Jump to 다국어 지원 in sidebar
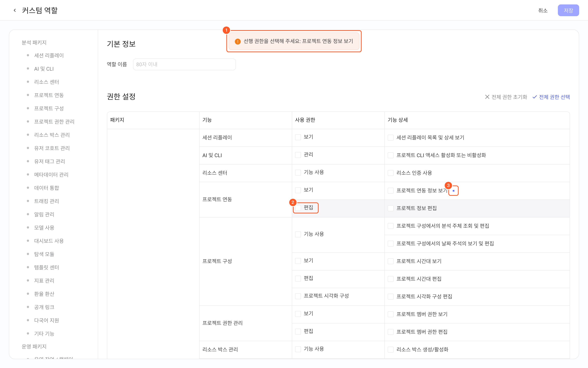 pyautogui.click(x=46, y=320)
